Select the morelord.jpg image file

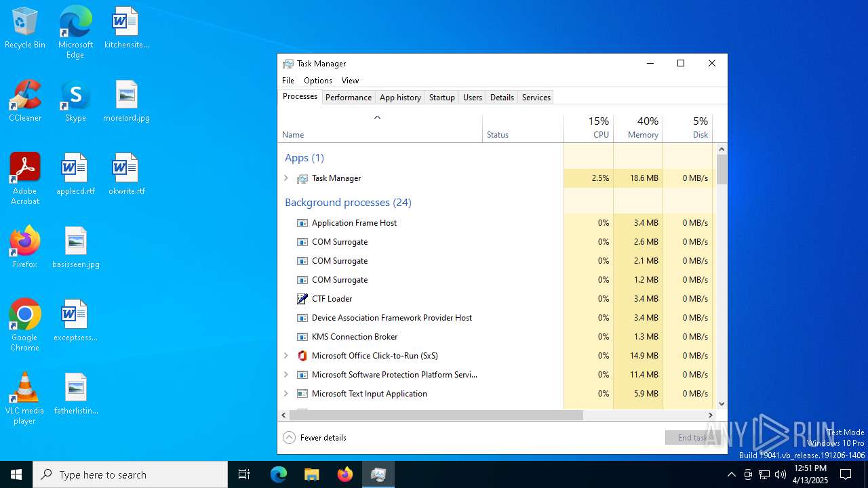pyautogui.click(x=126, y=102)
